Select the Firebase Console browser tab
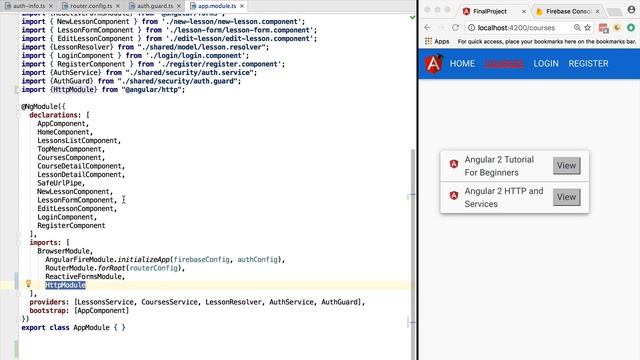Screen dimensions: 640x360 (568, 11)
